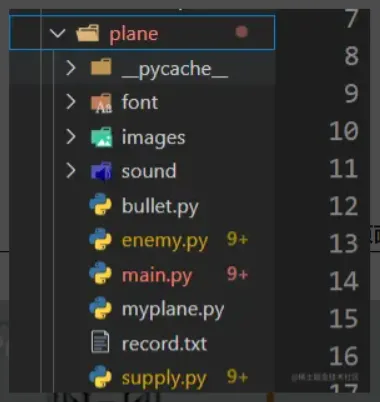380x402 pixels.
Task: Click Python icon next to bullet.py
Action: click(x=100, y=204)
